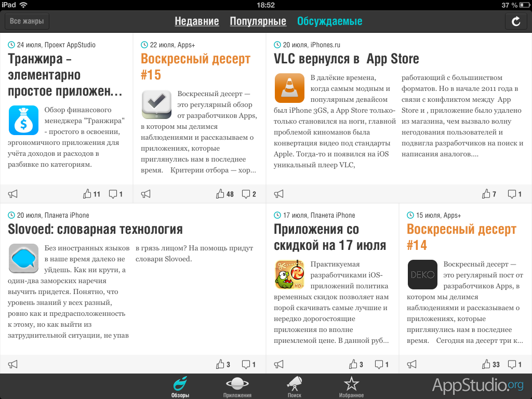The width and height of the screenshot is (532, 399).
Task: Open the 'Все жанры' genre filter
Action: point(27,21)
